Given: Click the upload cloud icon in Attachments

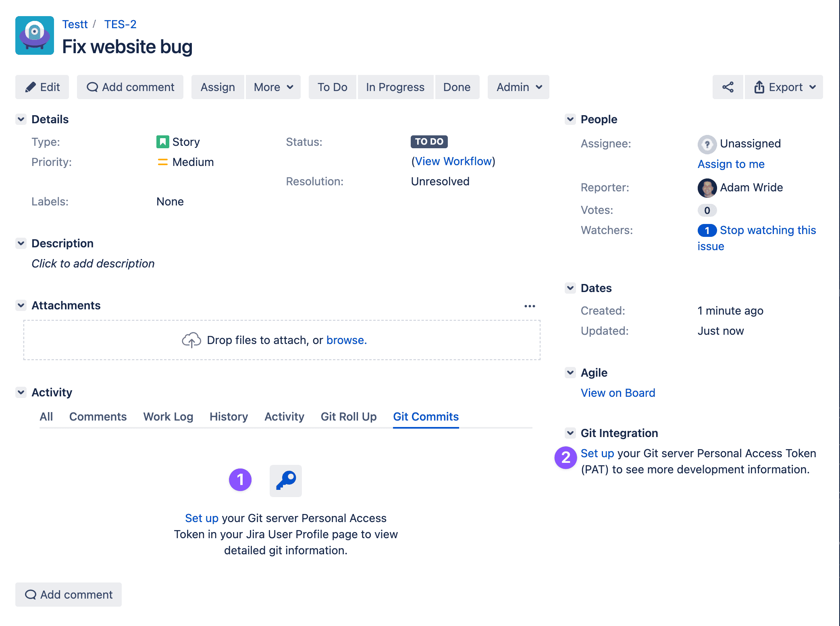Looking at the screenshot, I should [x=191, y=340].
